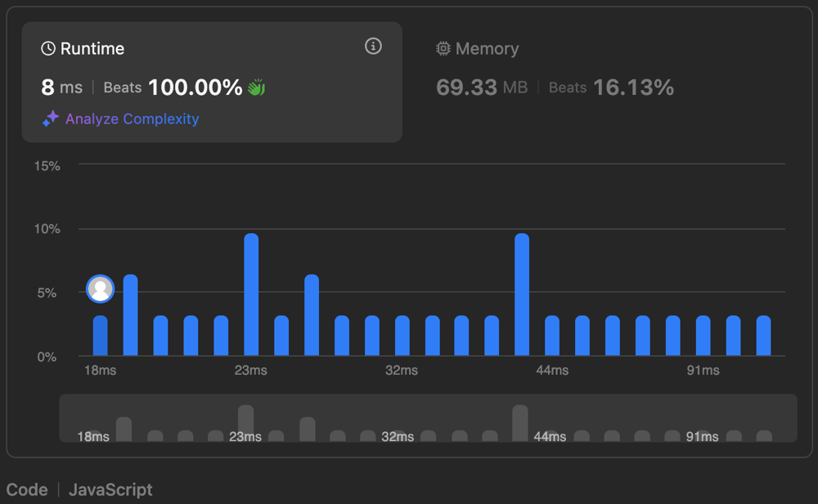The height and width of the screenshot is (504, 818).
Task: Click the 100.00% runtime beats value
Action: [x=195, y=88]
